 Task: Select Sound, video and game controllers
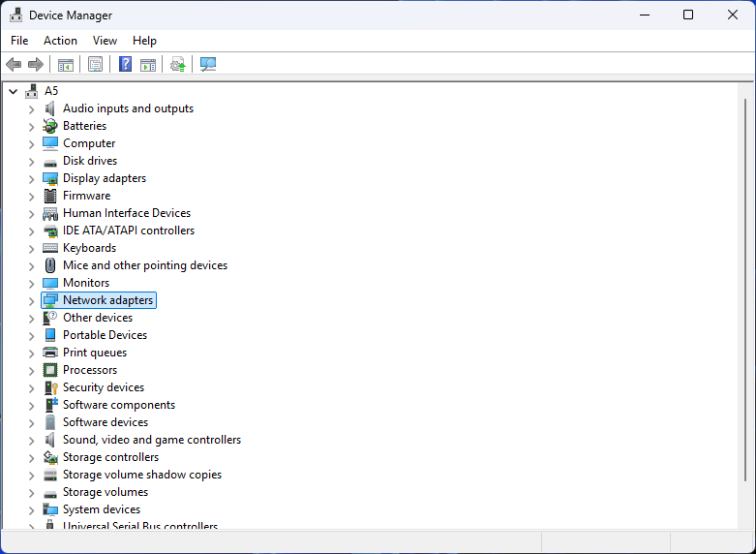[x=151, y=440]
